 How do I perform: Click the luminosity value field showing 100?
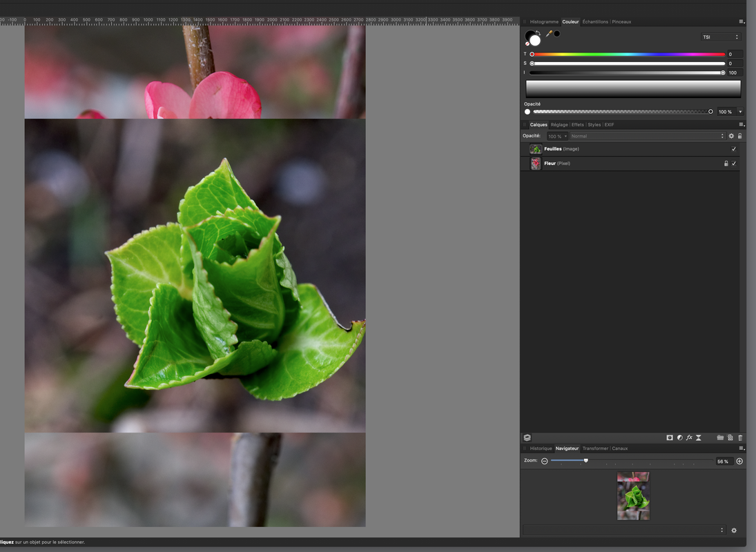735,72
